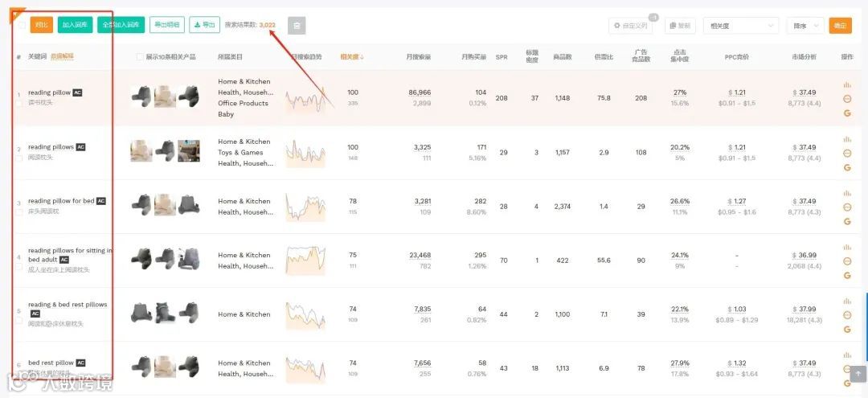Open more-options circle icon for reading pillow row
This screenshot has height=398, width=868.
click(x=847, y=99)
